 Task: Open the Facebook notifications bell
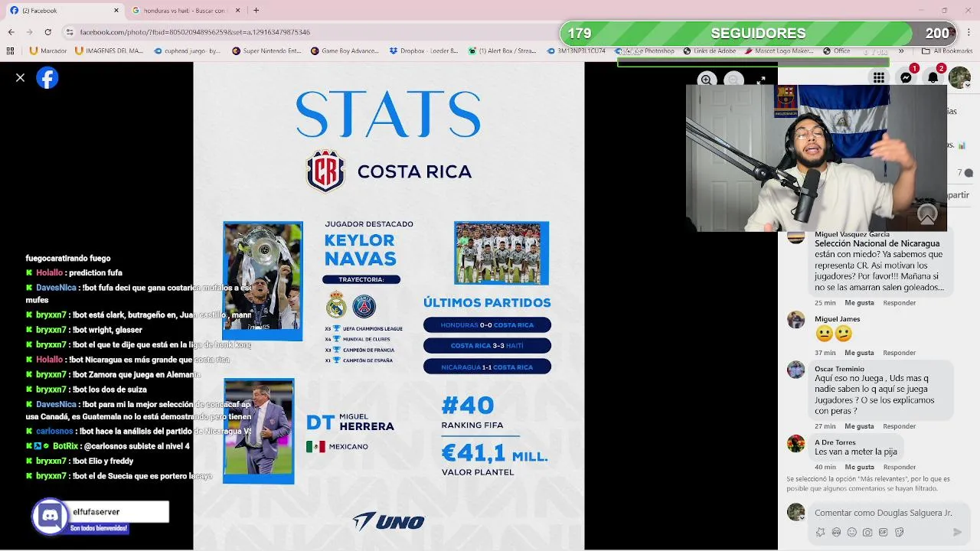(x=933, y=77)
